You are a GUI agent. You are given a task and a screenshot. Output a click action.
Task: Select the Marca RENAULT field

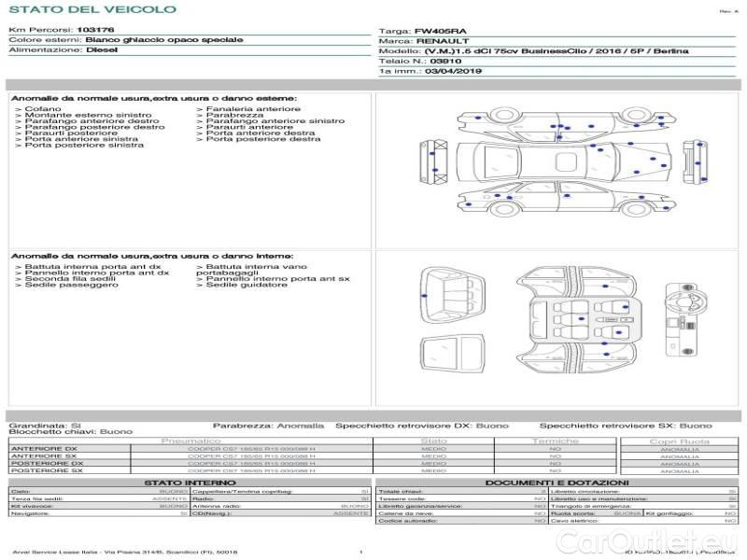[424, 41]
